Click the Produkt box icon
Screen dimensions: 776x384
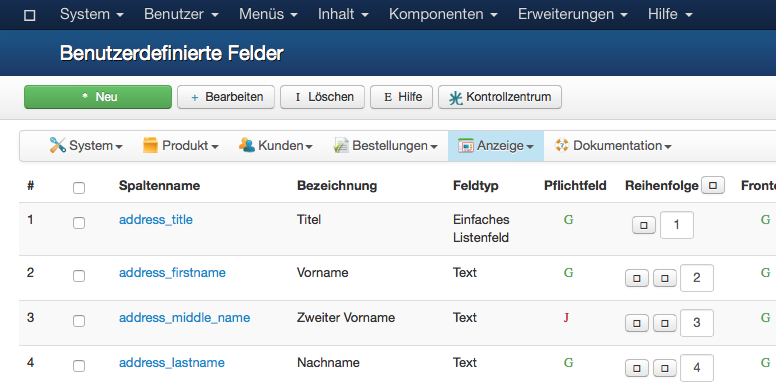pyautogui.click(x=150, y=145)
